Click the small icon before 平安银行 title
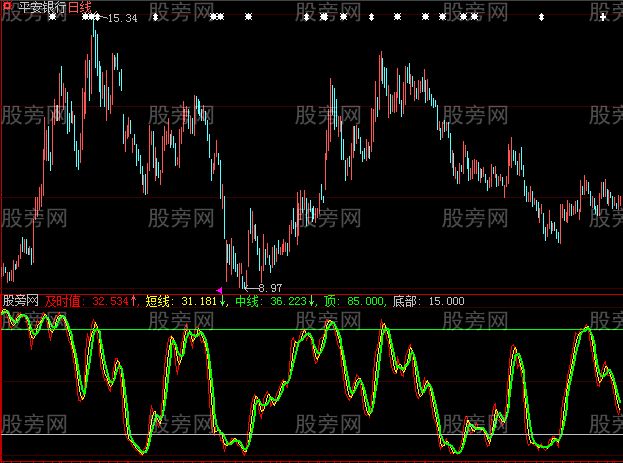 pos(5,6)
